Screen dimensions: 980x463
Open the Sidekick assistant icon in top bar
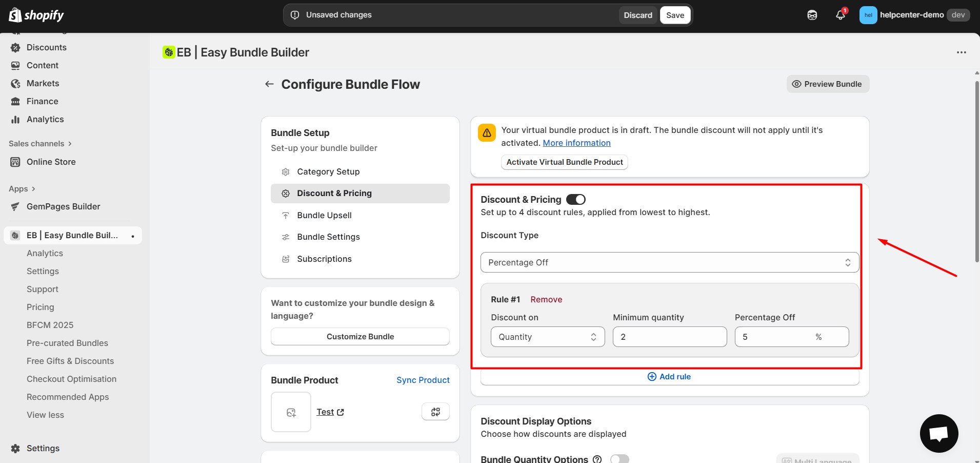point(812,15)
